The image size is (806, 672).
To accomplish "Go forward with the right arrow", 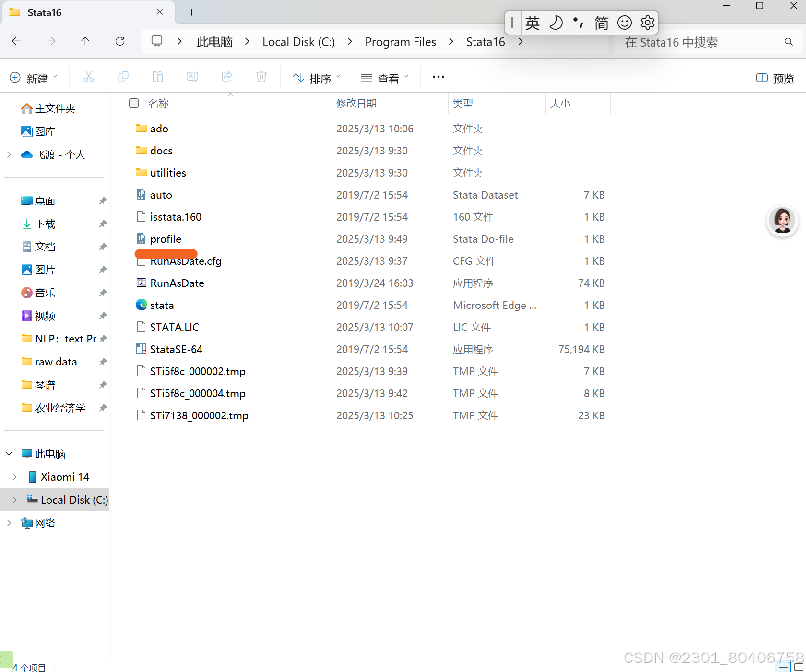I will pyautogui.click(x=51, y=41).
